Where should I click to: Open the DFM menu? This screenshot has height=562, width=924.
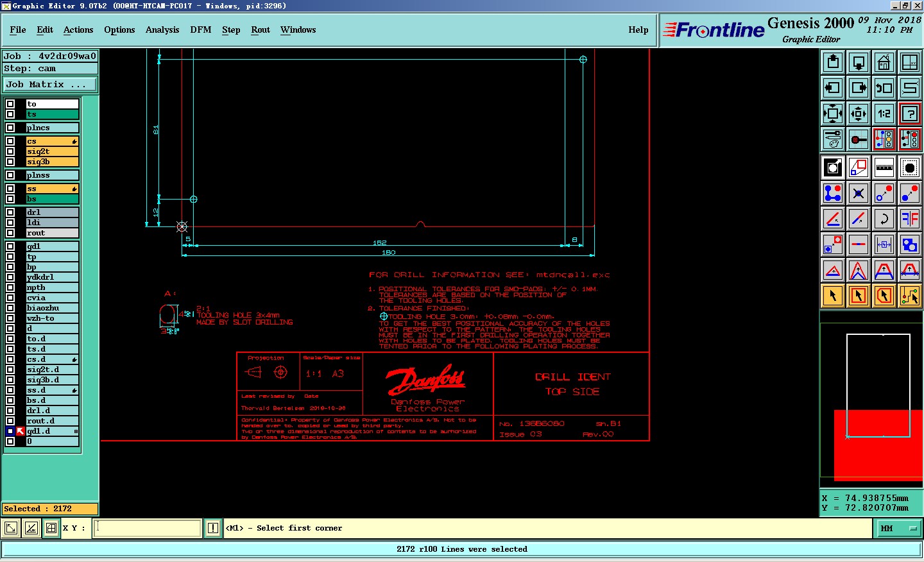click(201, 30)
